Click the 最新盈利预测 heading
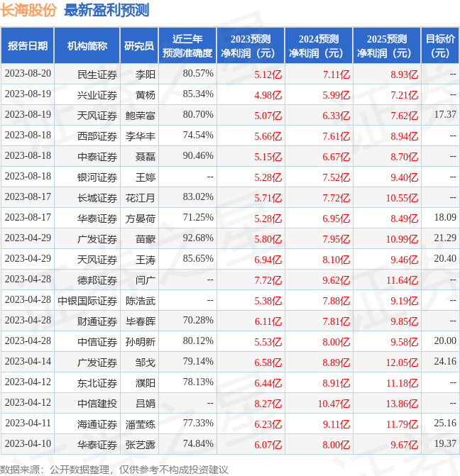This screenshot has height=476, width=460. (106, 10)
